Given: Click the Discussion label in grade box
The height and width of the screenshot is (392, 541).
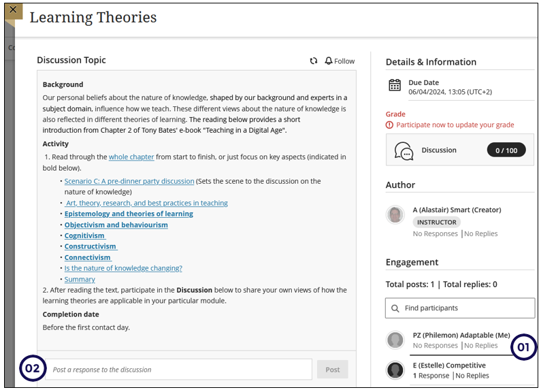Looking at the screenshot, I should click(x=439, y=150).
